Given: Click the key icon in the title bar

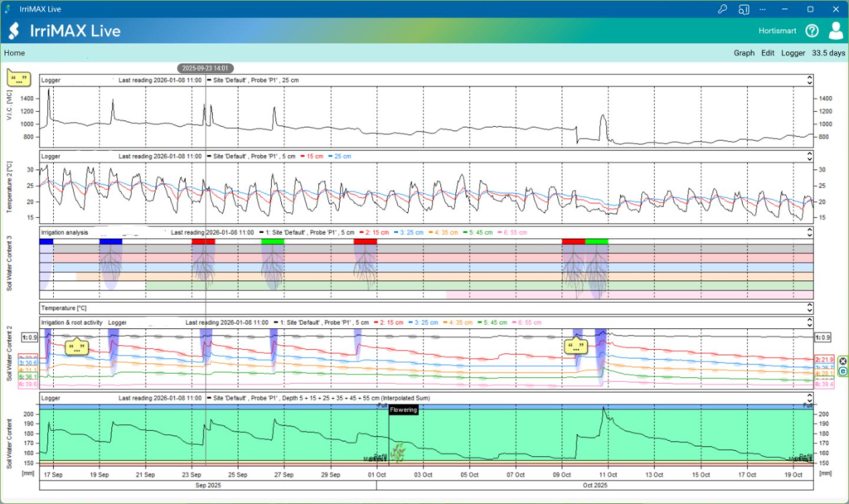Looking at the screenshot, I should [x=722, y=8].
